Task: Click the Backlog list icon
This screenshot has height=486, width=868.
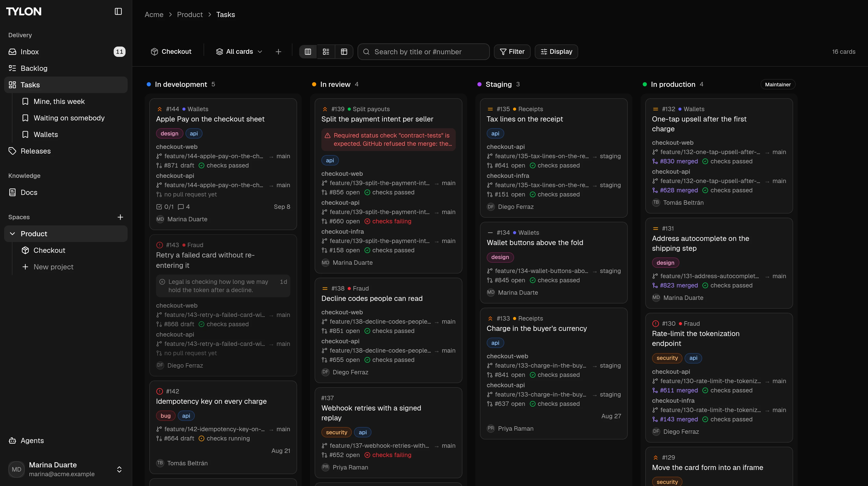Action: (x=12, y=68)
